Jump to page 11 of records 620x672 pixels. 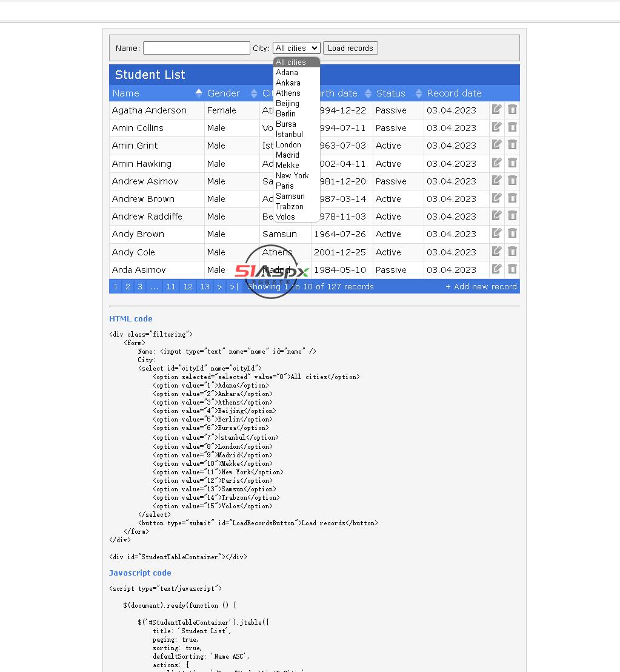click(x=171, y=286)
